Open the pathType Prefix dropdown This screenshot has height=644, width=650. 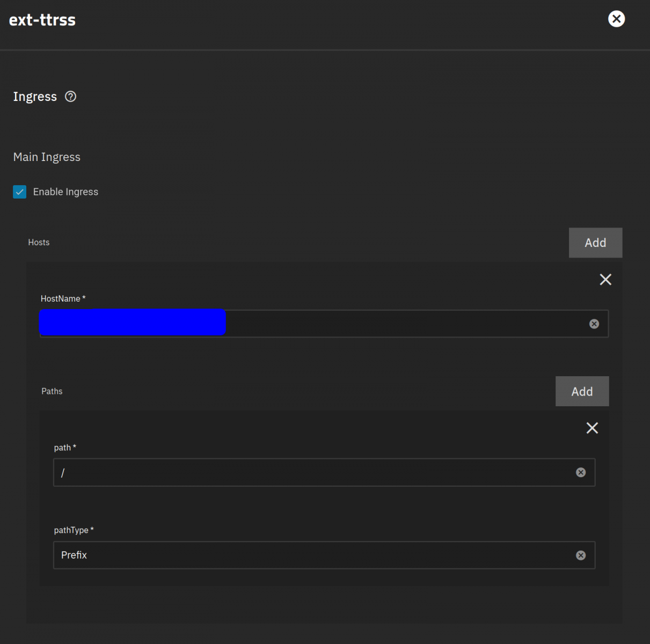pyautogui.click(x=311, y=555)
